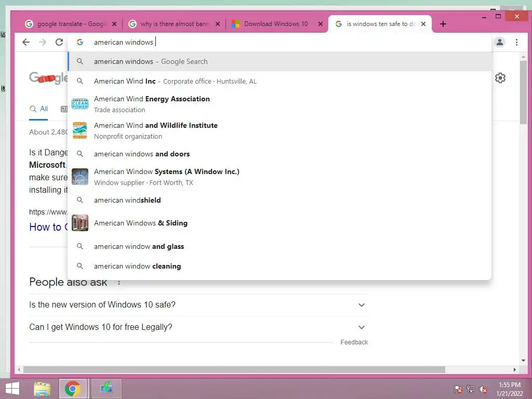Select American Wind Energy Association suggestion
532x399 pixels.
(280, 104)
